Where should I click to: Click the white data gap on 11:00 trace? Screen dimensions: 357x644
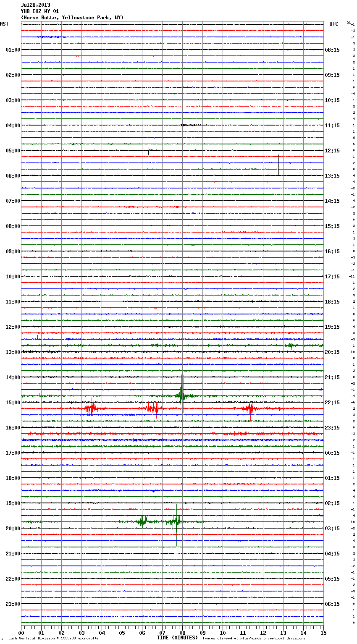112,301
